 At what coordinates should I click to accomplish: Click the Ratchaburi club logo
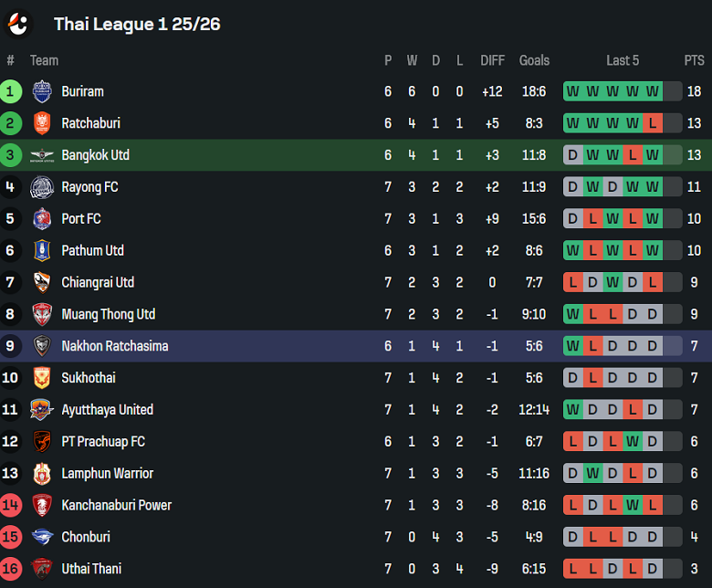tap(42, 123)
